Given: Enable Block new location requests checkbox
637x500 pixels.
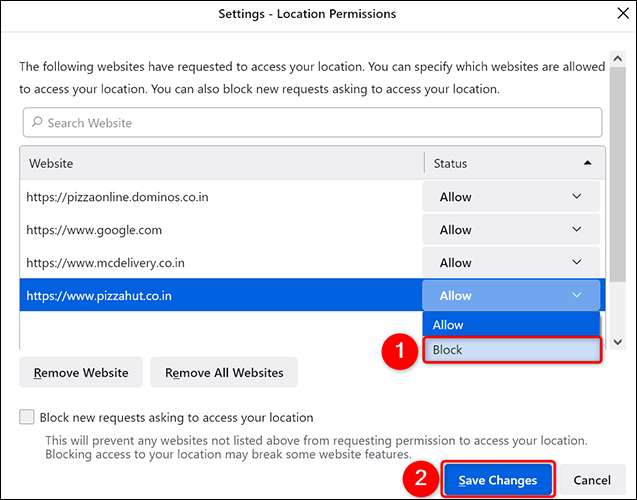Looking at the screenshot, I should click(27, 417).
